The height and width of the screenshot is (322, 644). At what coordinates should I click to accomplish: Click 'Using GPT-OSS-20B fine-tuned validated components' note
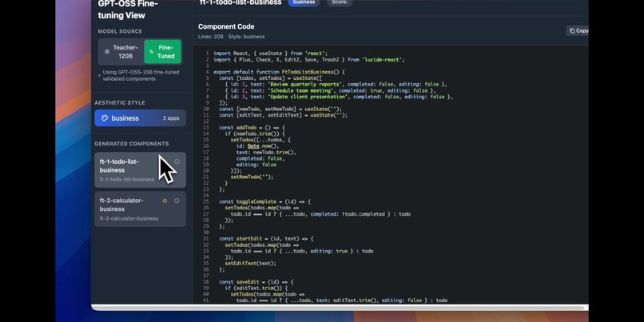[141, 76]
